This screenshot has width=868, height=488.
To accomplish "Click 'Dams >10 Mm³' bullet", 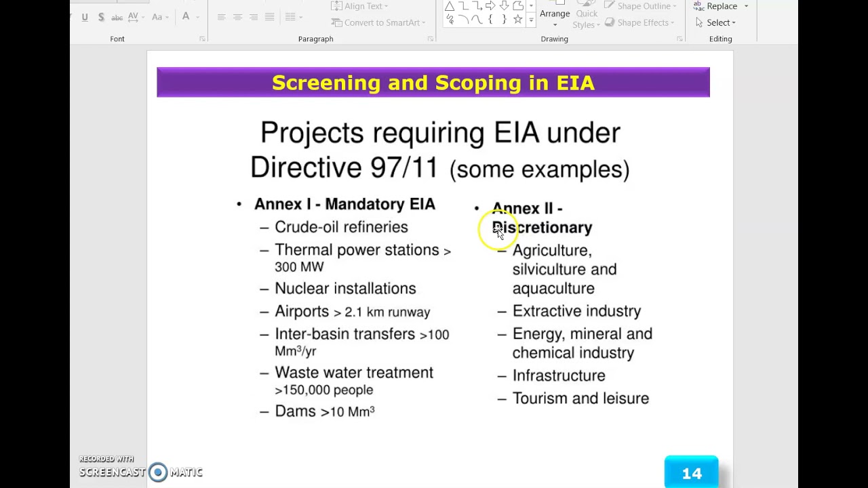I will tap(325, 411).
